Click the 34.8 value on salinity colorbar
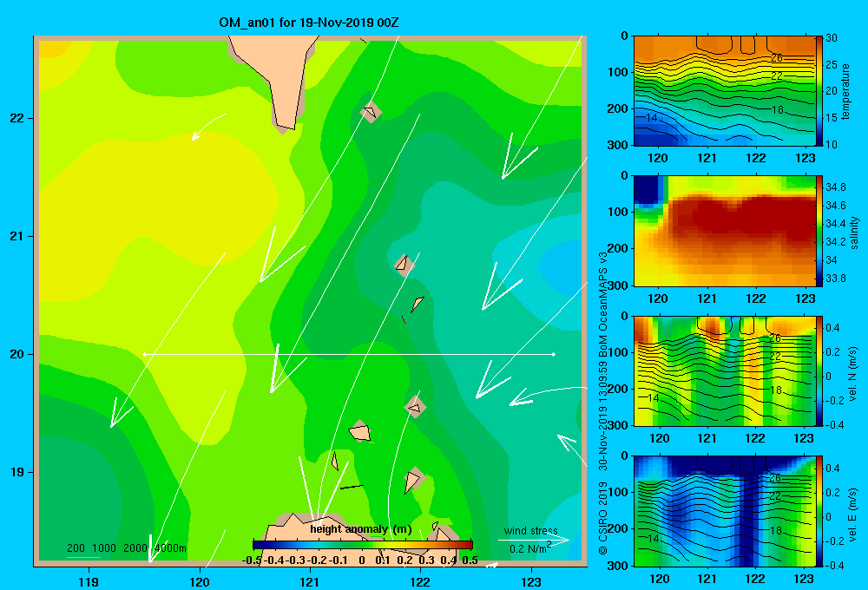Image resolution: width=868 pixels, height=590 pixels. [x=835, y=187]
